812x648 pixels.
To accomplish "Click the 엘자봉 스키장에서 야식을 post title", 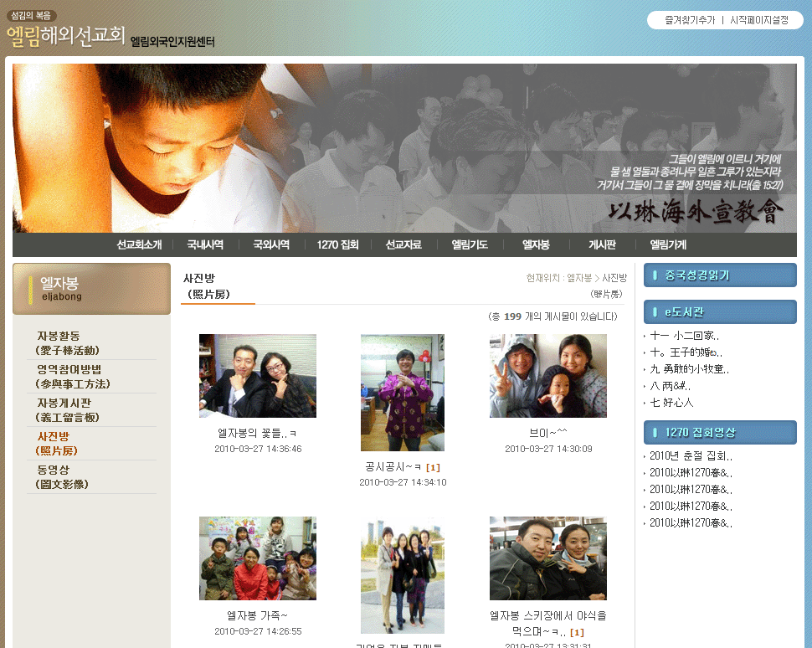I will (x=548, y=623).
